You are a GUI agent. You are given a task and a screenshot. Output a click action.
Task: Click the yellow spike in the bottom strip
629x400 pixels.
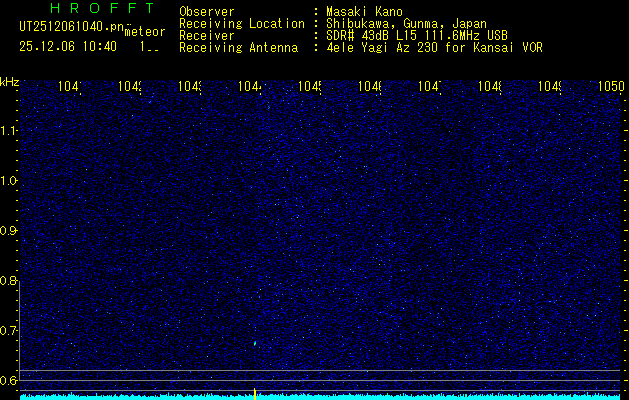[x=255, y=392]
